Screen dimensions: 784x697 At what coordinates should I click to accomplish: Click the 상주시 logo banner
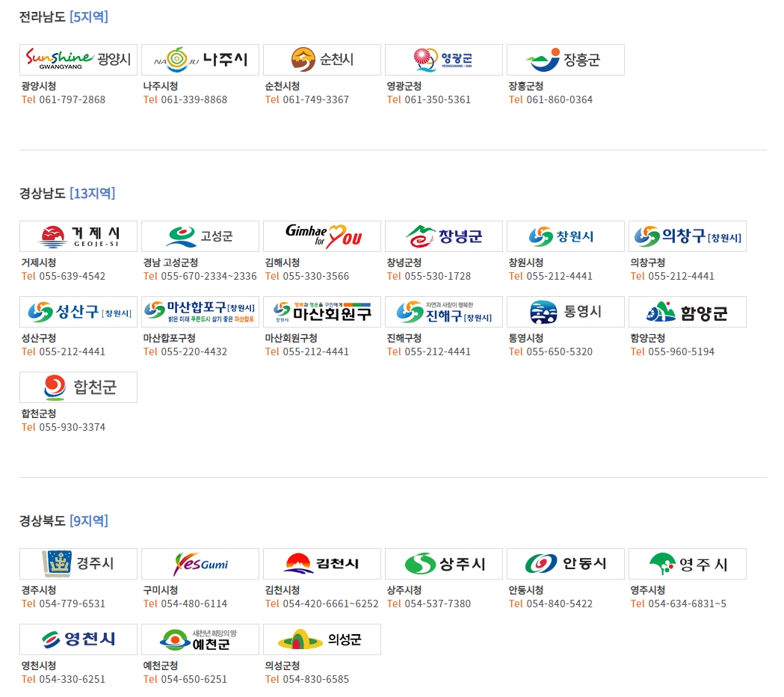tap(444, 564)
